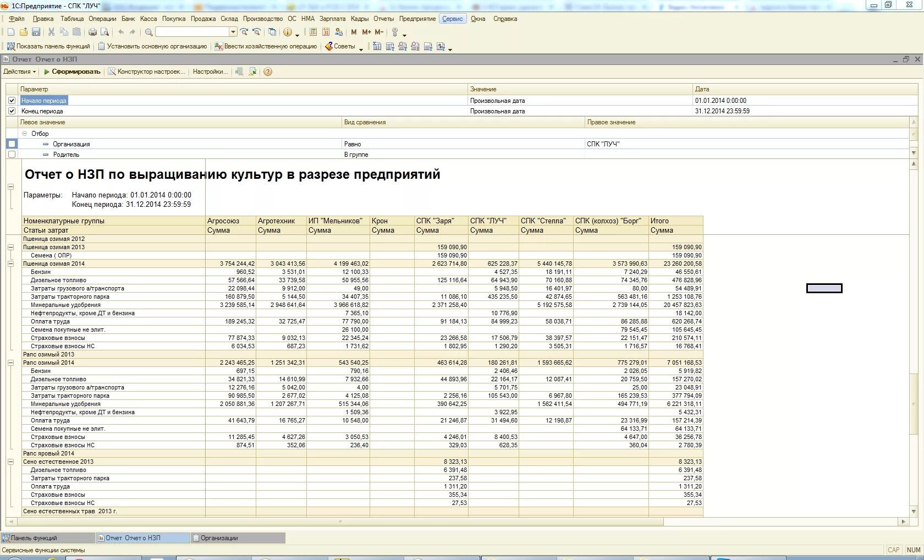Open the search field dropdown arrow
Screen dimensions: 924x560
[x=233, y=32]
